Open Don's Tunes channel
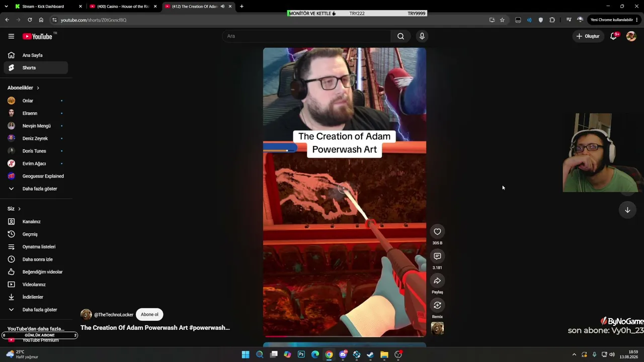 [x=35, y=151]
